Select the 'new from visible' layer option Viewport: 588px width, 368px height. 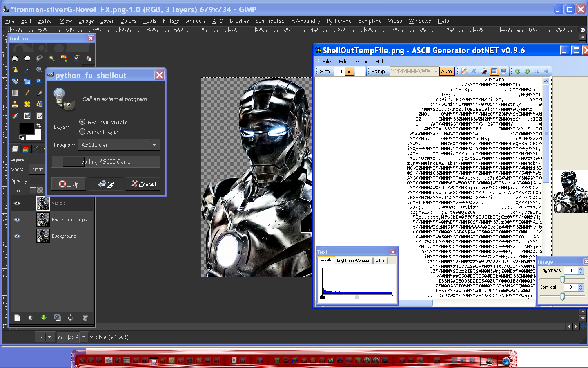[82, 122]
